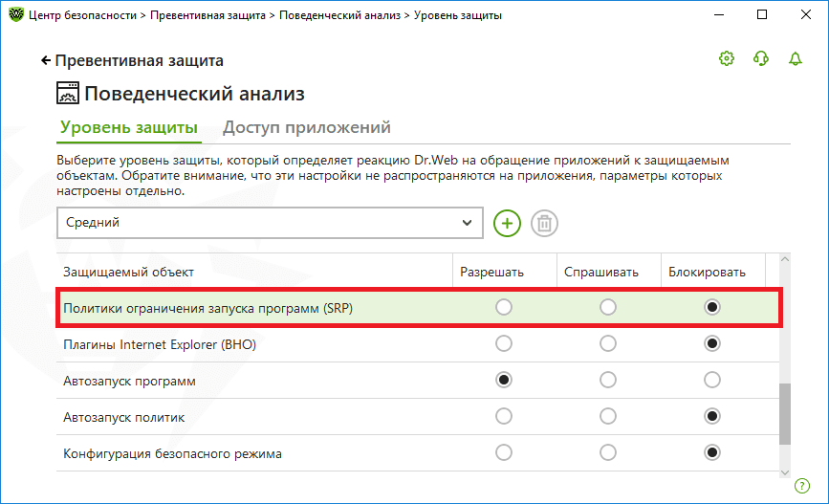The image size is (829, 504).
Task: Click the Превентивная защита back link
Action: (x=139, y=61)
